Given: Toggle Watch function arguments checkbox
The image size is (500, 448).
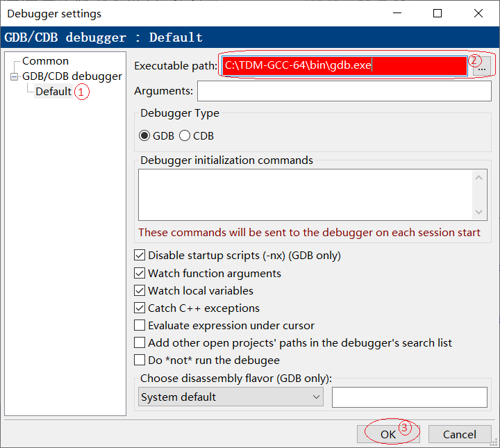Looking at the screenshot, I should pyautogui.click(x=140, y=273).
